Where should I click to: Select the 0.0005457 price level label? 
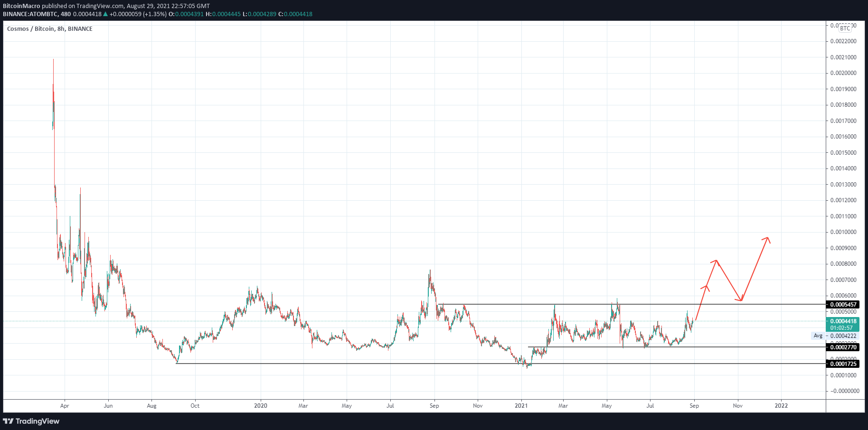click(x=843, y=305)
